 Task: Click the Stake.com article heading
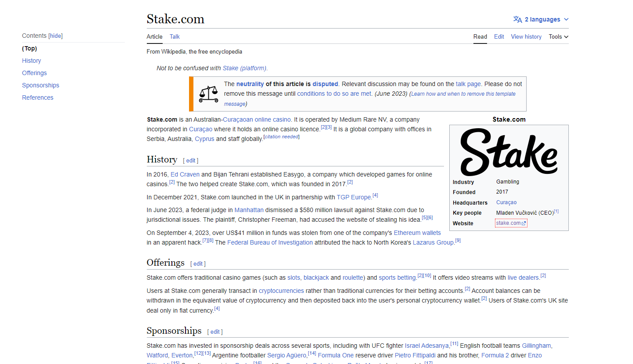[x=175, y=19]
